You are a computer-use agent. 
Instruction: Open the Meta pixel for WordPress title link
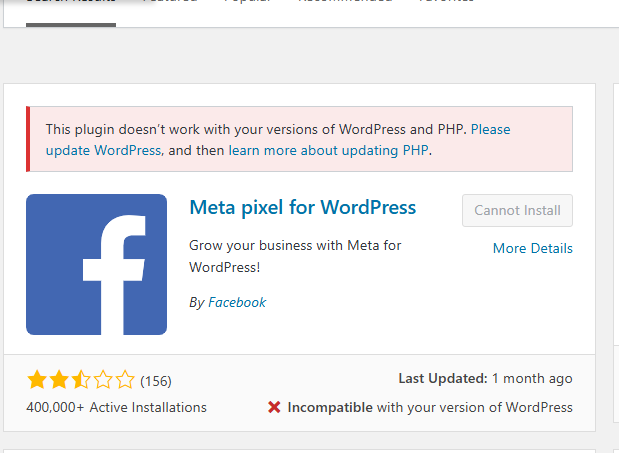click(x=303, y=207)
